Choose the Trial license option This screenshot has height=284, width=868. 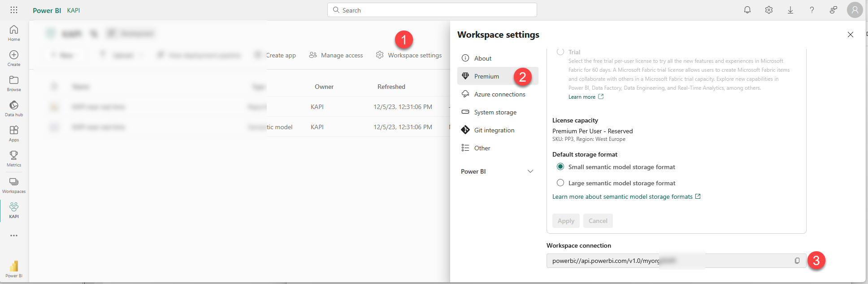(x=560, y=52)
